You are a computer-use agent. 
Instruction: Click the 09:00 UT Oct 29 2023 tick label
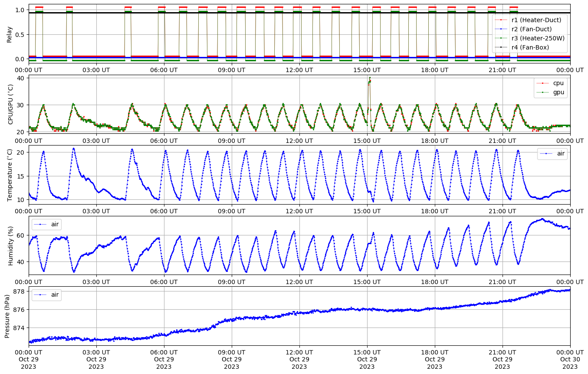click(232, 359)
